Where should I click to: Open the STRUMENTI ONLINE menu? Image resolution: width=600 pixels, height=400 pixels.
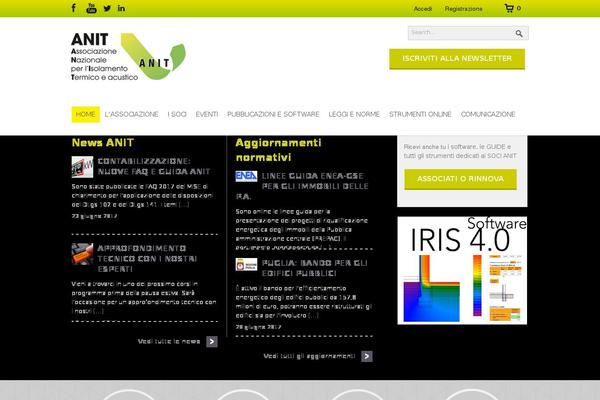tap(420, 114)
